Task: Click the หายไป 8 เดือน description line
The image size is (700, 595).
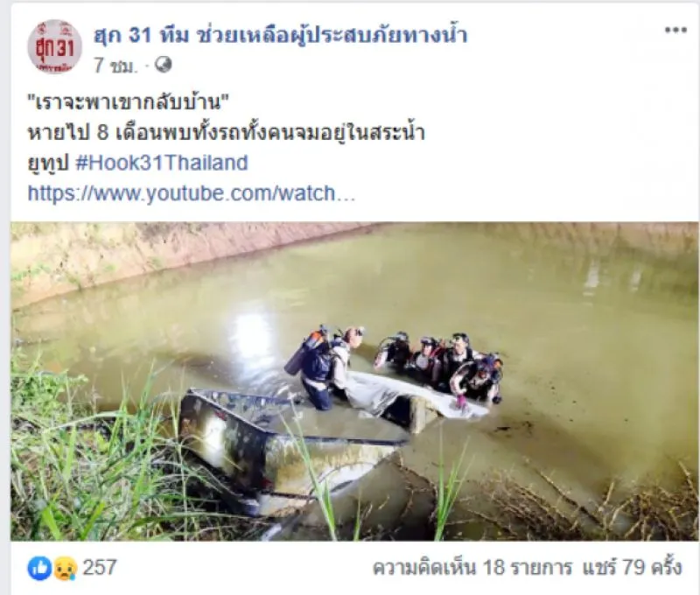Action: coord(226,133)
